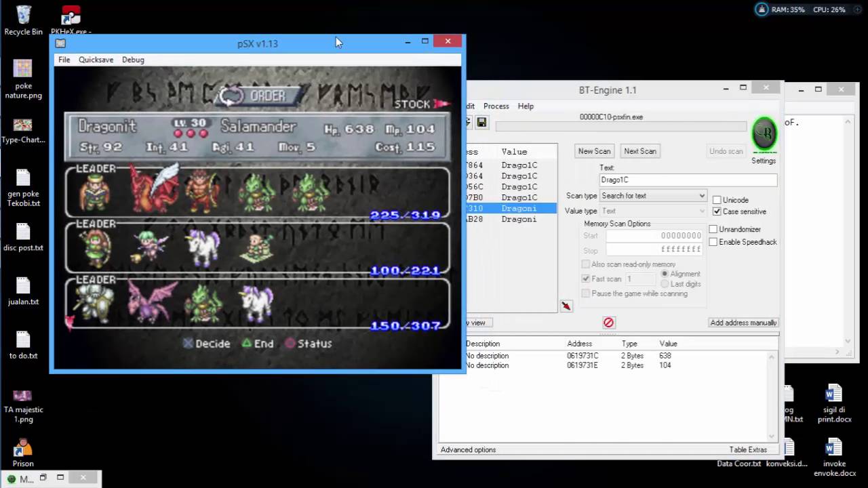Open the pSX Quicksave menu
Image resolution: width=868 pixels, height=488 pixels.
96,60
